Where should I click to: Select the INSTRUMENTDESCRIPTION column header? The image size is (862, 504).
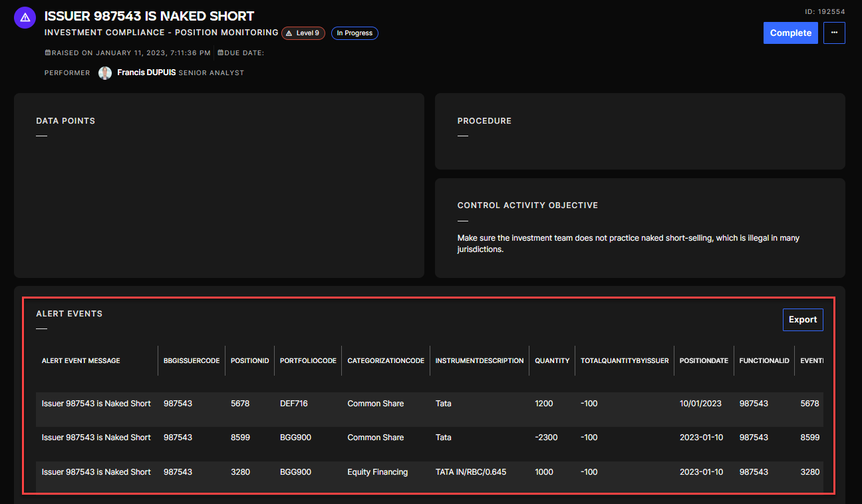pos(479,360)
